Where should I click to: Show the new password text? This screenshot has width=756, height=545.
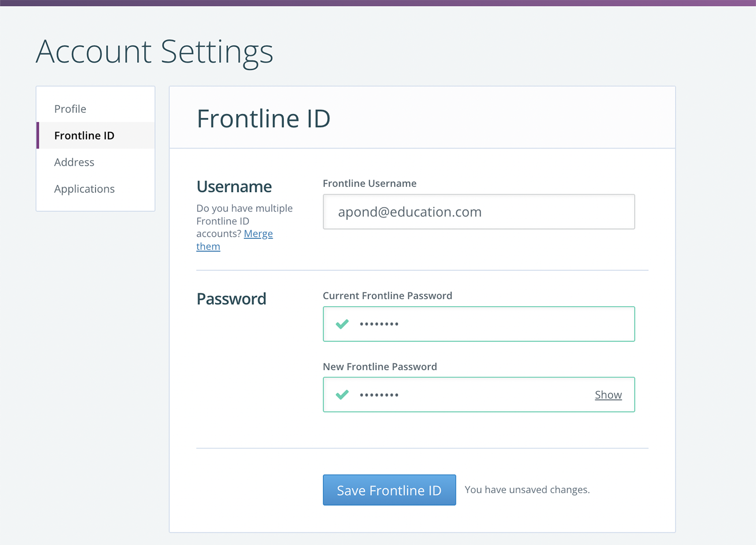coord(608,395)
